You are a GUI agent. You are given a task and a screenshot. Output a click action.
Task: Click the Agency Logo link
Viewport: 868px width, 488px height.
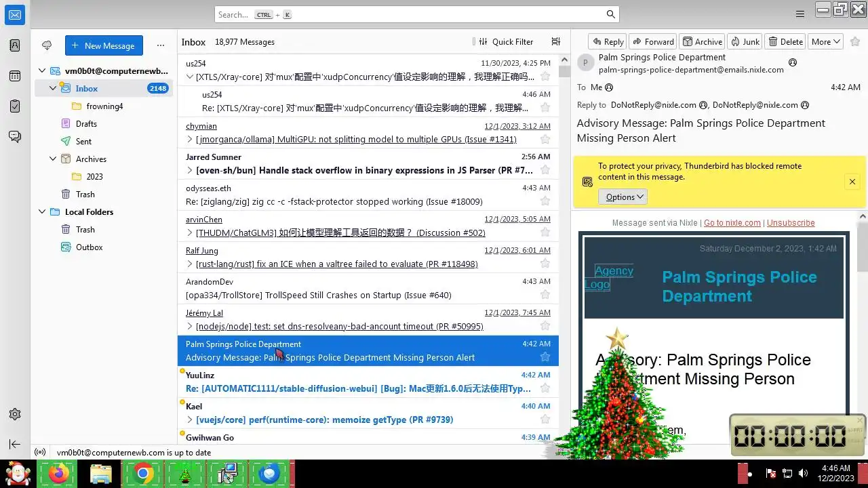[609, 277]
